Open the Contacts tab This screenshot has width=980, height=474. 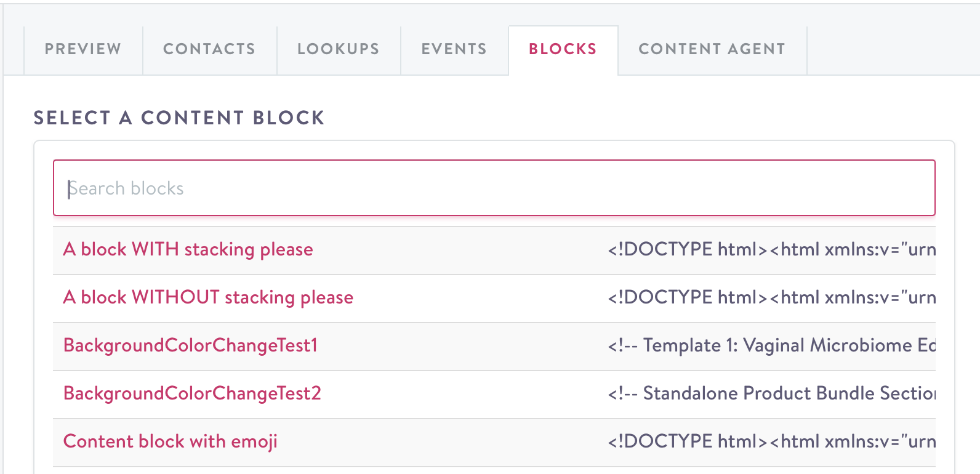(x=209, y=49)
